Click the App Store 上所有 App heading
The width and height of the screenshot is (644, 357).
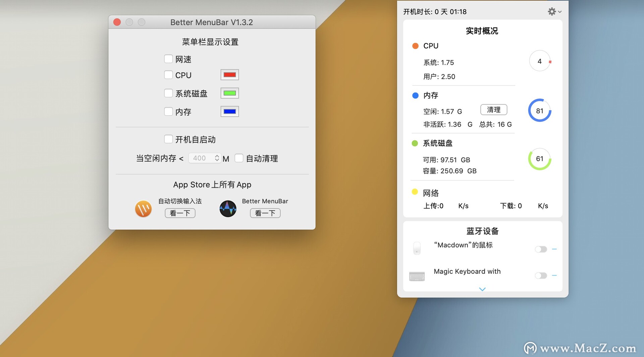pos(212,185)
